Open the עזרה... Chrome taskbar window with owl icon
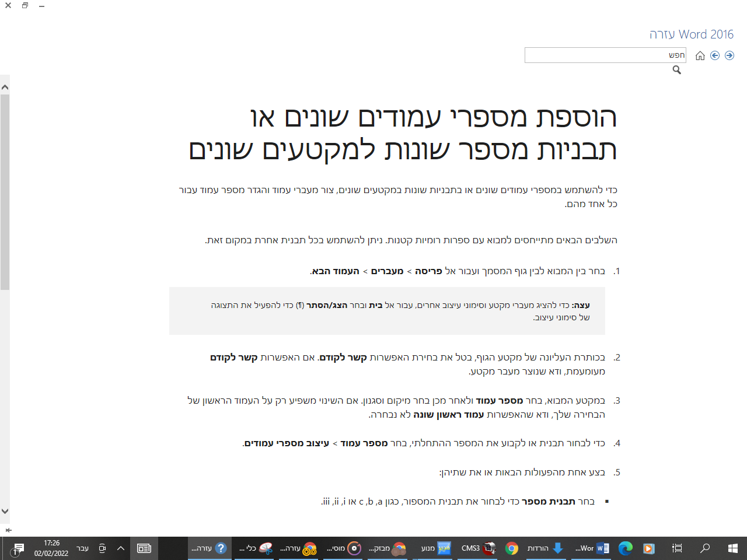Screen dimensions: 747x560 click(x=298, y=548)
